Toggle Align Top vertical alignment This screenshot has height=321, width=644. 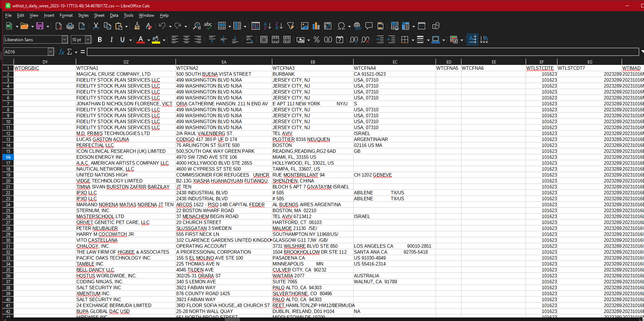click(212, 39)
